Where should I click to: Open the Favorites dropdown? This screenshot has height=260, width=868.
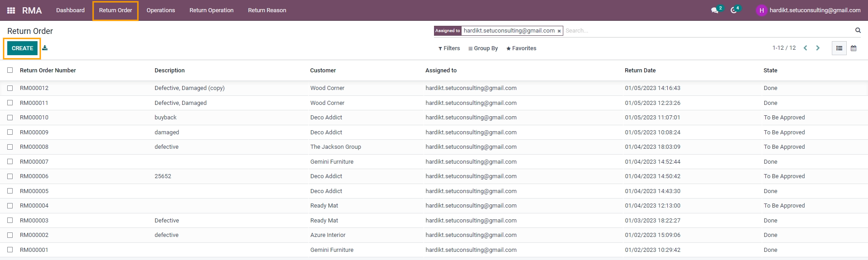pyautogui.click(x=521, y=48)
